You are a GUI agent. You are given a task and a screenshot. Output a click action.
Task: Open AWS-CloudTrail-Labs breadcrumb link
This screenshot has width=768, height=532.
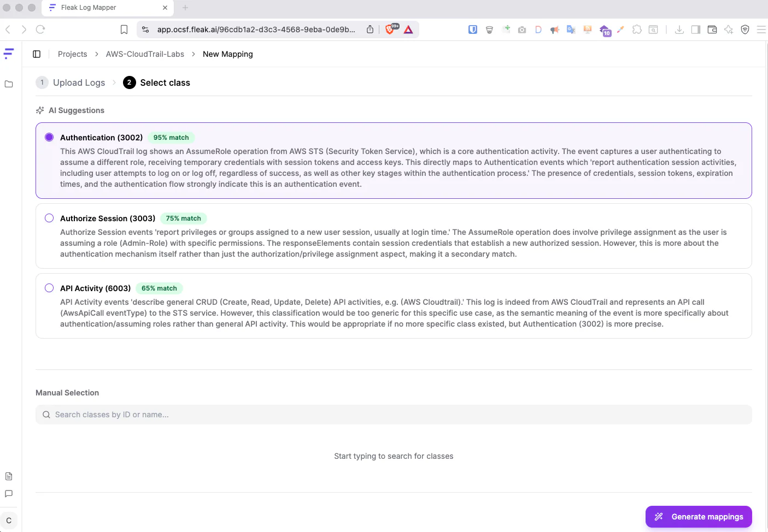(145, 54)
